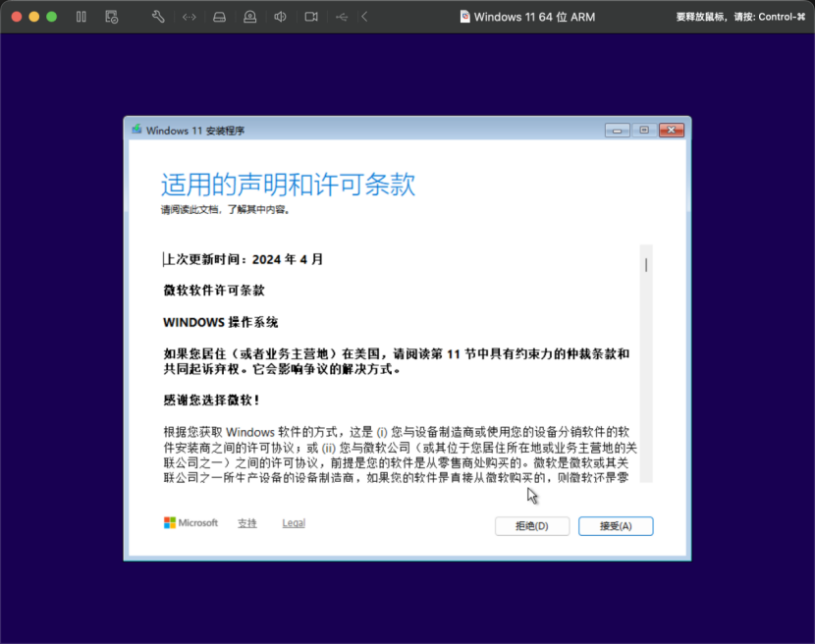Click the heading 适用的声明和许可条款

point(288,185)
